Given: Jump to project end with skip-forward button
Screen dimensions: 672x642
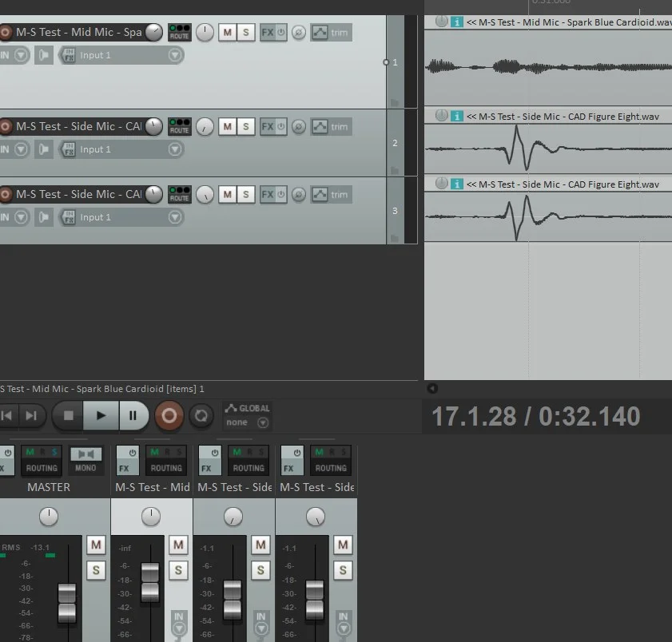Looking at the screenshot, I should pyautogui.click(x=30, y=415).
